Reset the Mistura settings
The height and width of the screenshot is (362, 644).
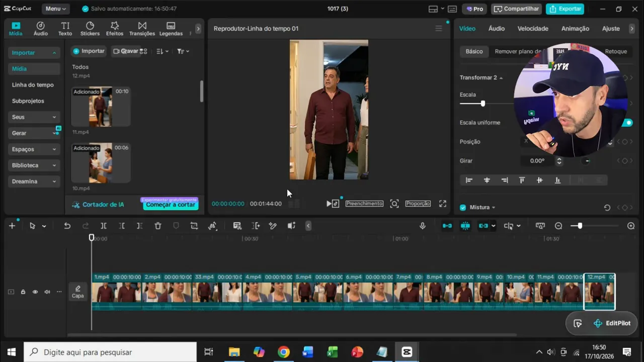tap(607, 207)
